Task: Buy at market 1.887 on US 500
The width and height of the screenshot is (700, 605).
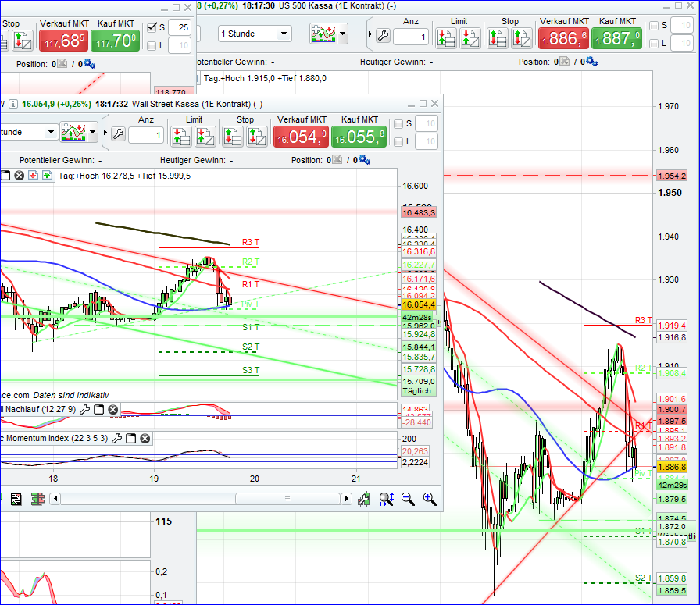Action: pos(616,37)
